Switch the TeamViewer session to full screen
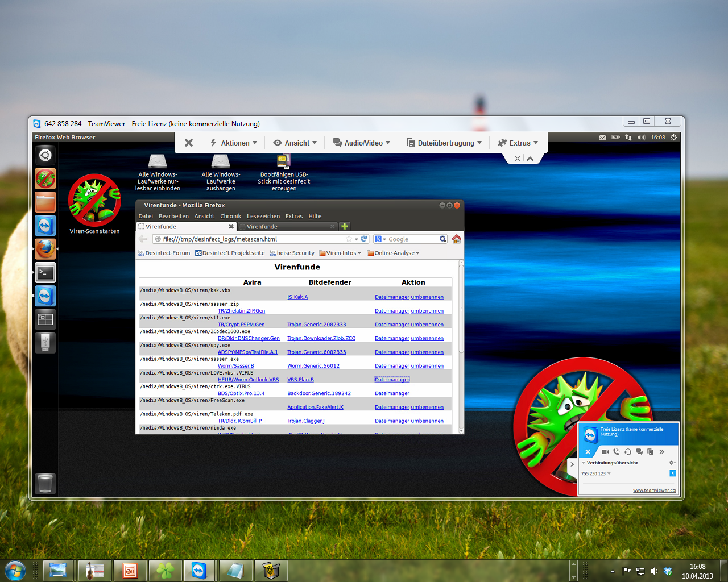 (x=518, y=159)
